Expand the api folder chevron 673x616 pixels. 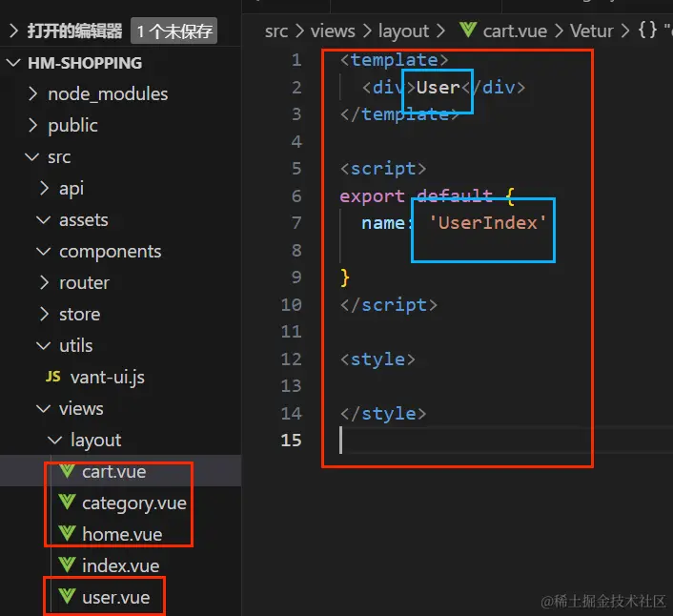click(x=44, y=188)
